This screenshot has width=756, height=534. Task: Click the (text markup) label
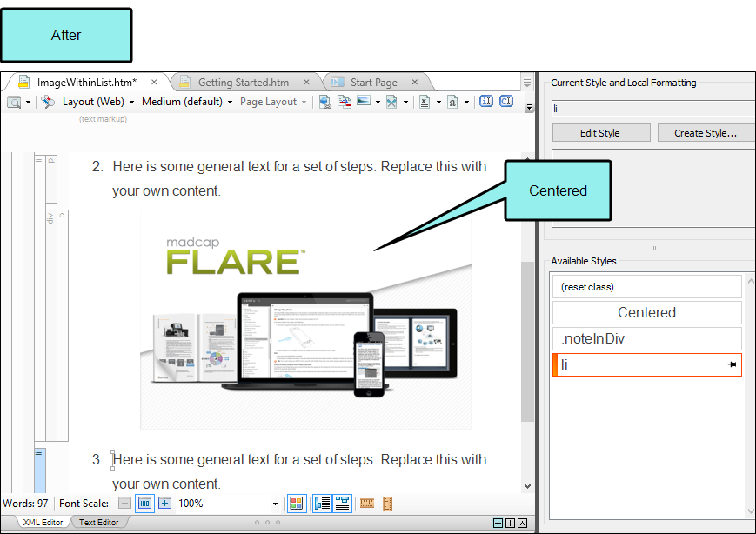[104, 119]
